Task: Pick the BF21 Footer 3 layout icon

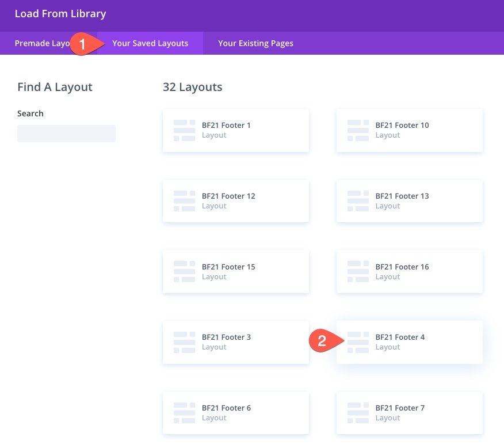Action: tap(185, 342)
